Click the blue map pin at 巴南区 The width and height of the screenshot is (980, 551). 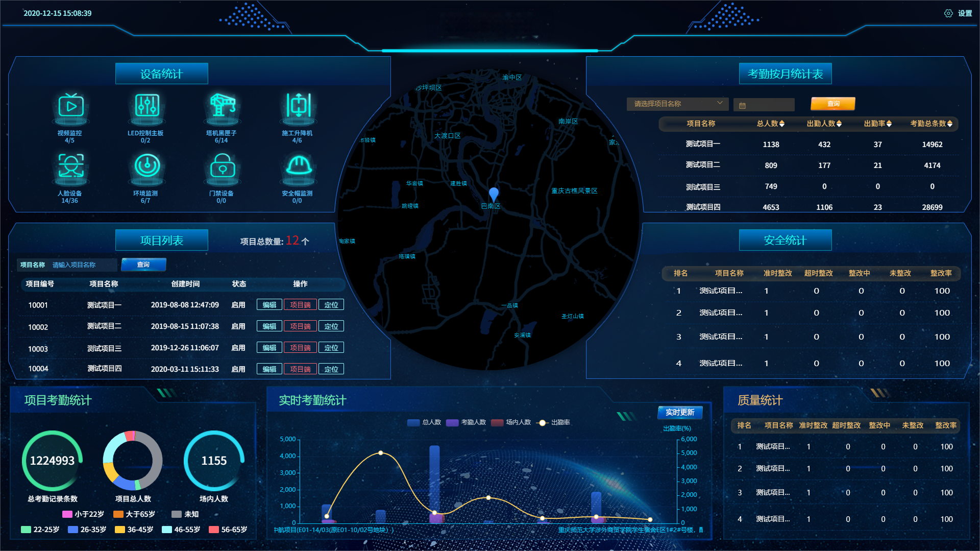pos(493,194)
